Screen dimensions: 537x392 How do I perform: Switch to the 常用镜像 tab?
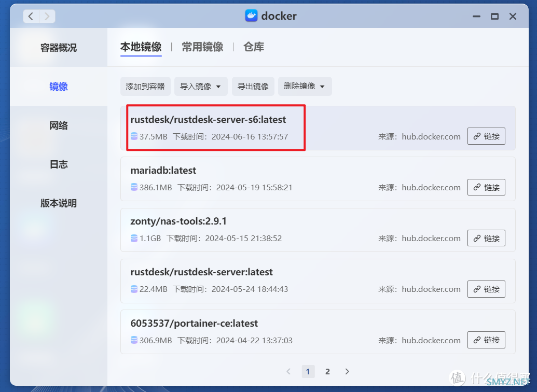(202, 47)
